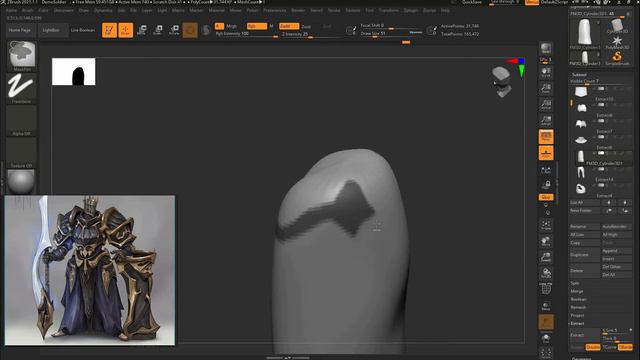Select the PolyMesh3D star tool icon
This screenshot has height=360, width=640.
pos(617,42)
